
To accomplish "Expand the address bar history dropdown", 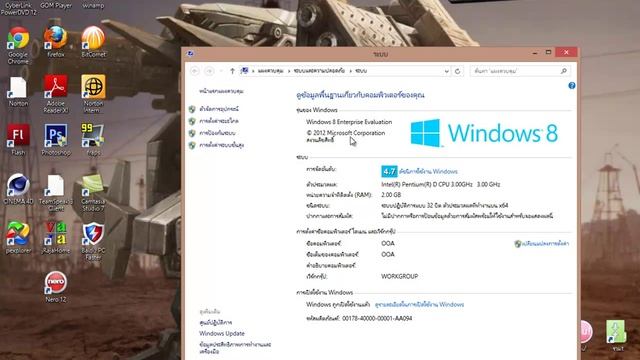I will [447, 71].
